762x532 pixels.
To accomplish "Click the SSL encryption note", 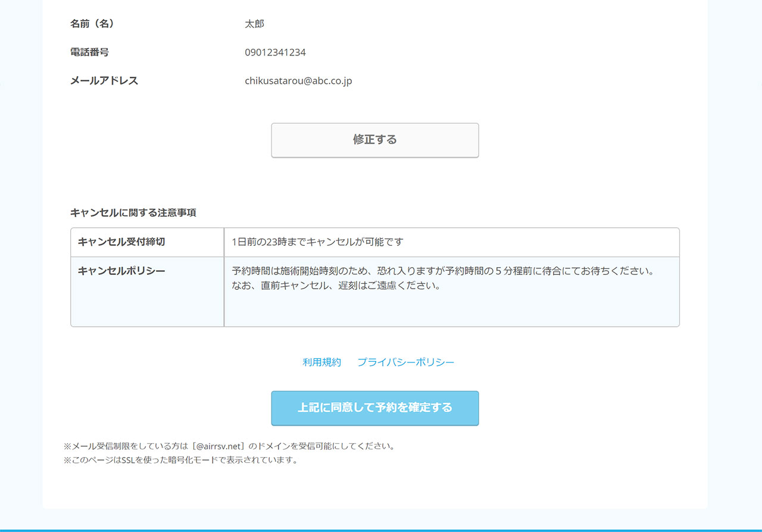I will point(180,460).
